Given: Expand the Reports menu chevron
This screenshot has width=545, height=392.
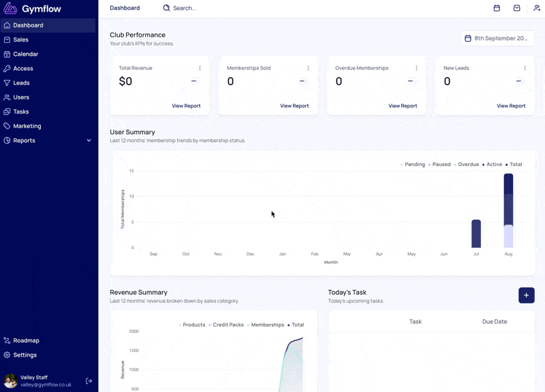Looking at the screenshot, I should (x=89, y=140).
